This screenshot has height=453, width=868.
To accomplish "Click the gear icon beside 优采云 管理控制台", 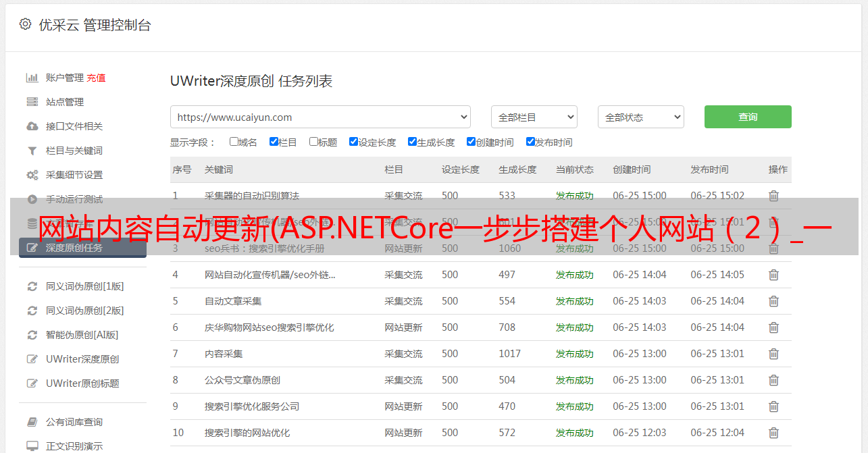I will point(25,24).
